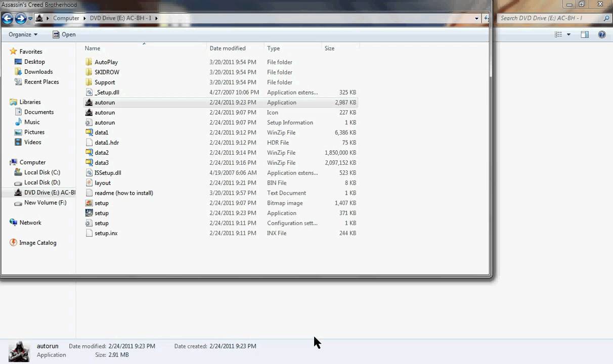Select Network in the navigation pane
This screenshot has width=613, height=364.
[x=30, y=223]
